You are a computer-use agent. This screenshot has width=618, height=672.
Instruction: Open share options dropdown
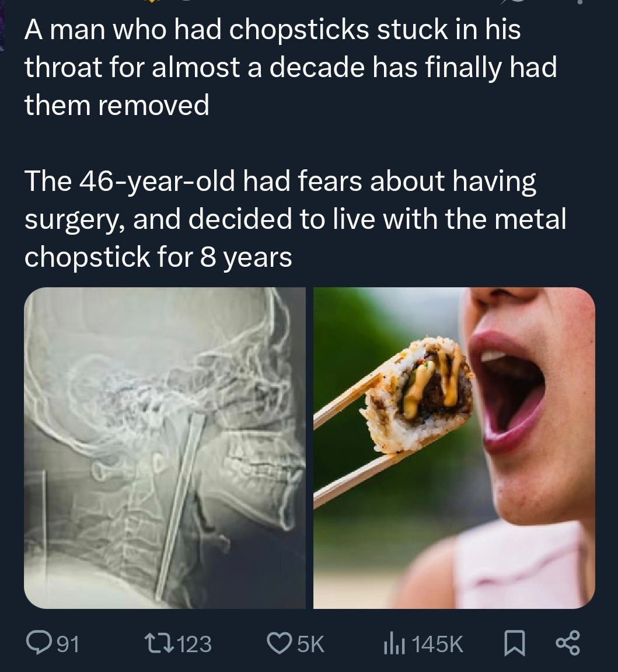click(x=567, y=643)
